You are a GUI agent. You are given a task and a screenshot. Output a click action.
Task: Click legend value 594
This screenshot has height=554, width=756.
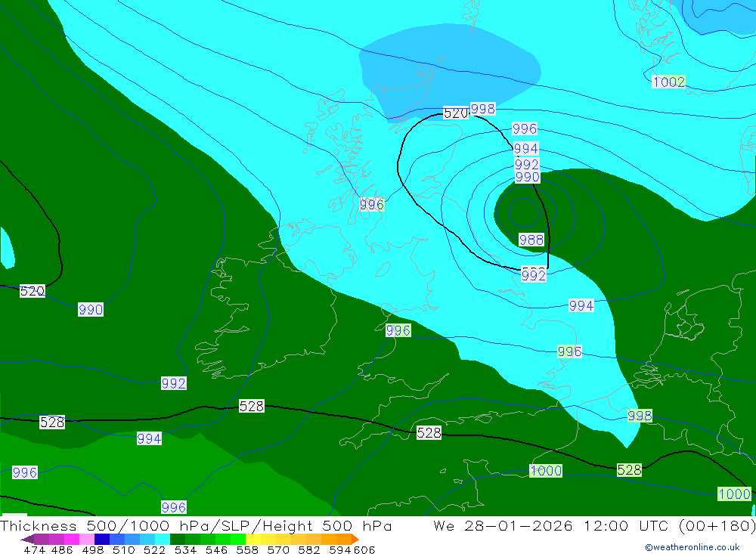click(x=339, y=550)
